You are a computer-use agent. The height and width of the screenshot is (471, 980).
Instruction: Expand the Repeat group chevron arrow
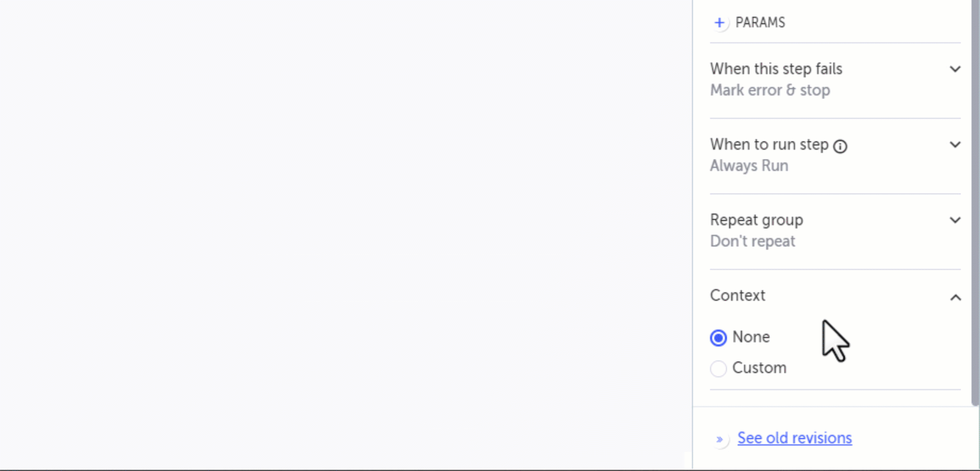tap(955, 221)
